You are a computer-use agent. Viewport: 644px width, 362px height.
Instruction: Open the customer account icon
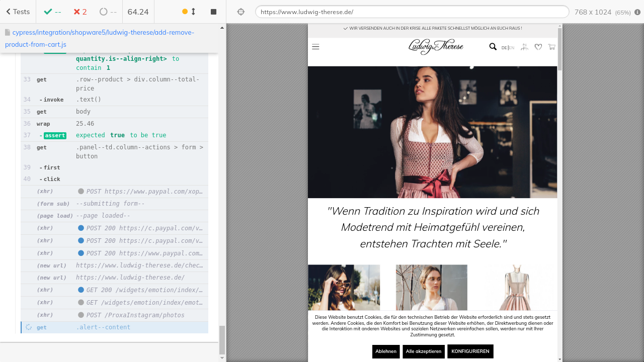524,47
